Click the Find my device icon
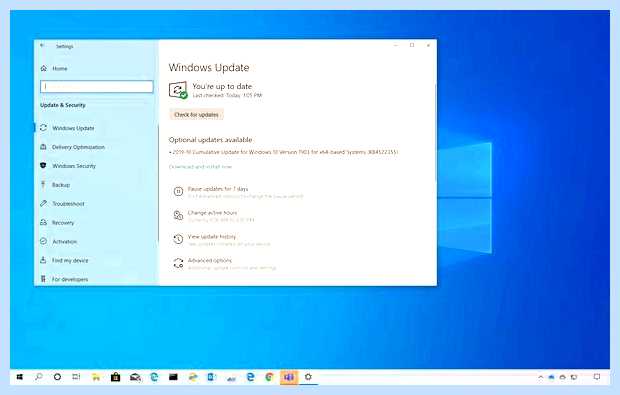Image resolution: width=620 pixels, height=395 pixels. 43,260
